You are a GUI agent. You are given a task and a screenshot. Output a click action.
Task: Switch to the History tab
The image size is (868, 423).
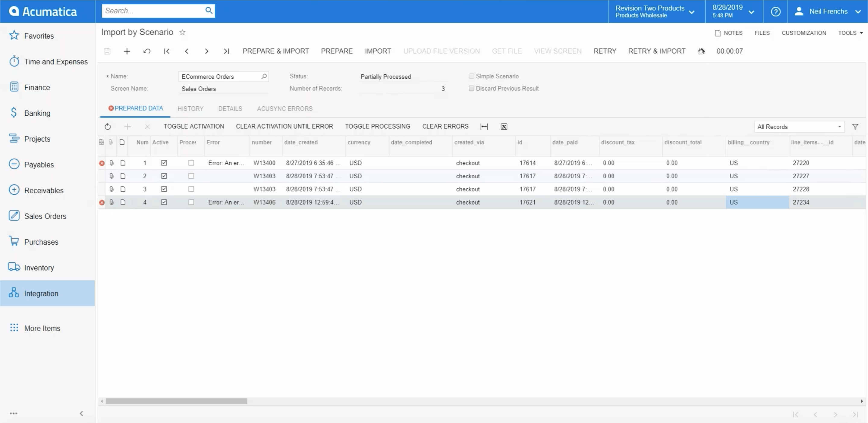[x=190, y=108]
